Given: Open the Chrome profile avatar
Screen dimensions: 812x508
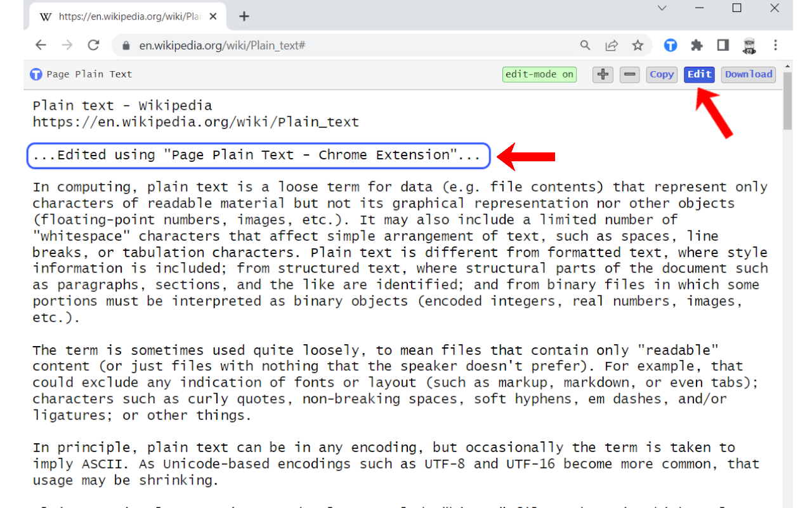Looking at the screenshot, I should tap(749, 45).
